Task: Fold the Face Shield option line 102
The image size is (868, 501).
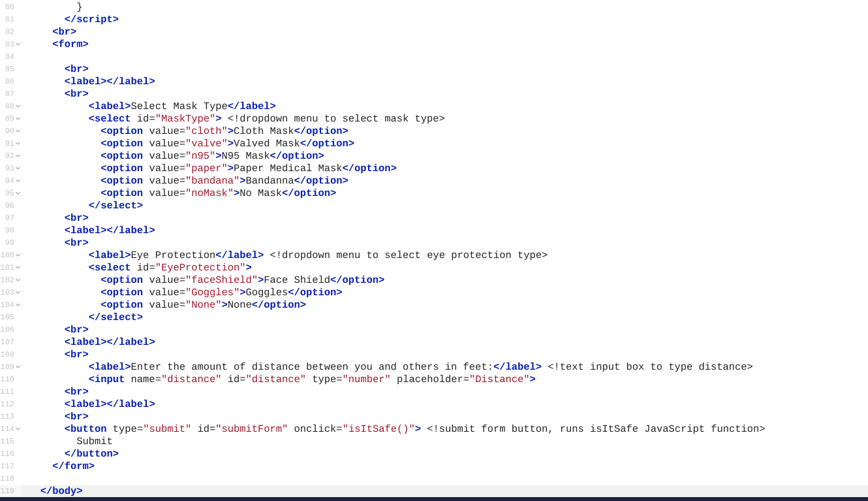Action: coord(18,280)
